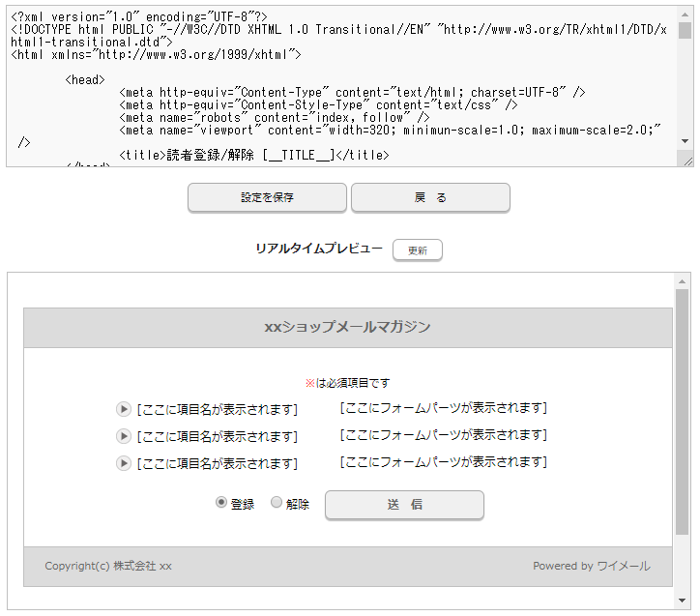Select the 登録 radio button
Image resolution: width=700 pixels, height=616 pixels.
pyautogui.click(x=221, y=503)
